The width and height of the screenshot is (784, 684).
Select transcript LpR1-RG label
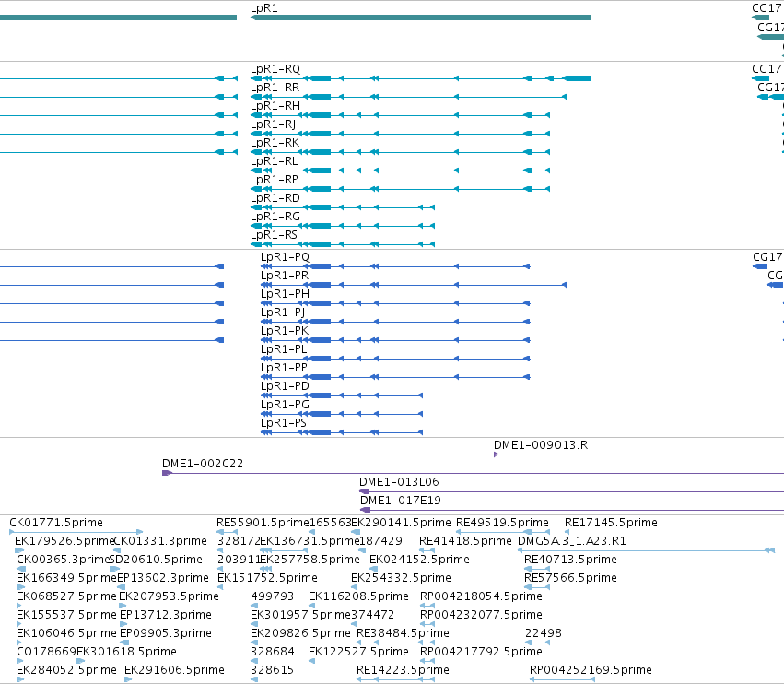(275, 217)
